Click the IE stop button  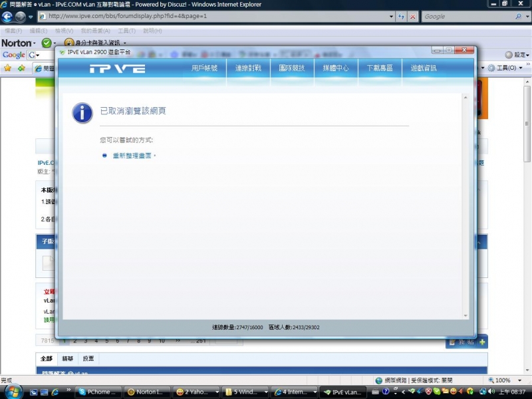[412, 16]
